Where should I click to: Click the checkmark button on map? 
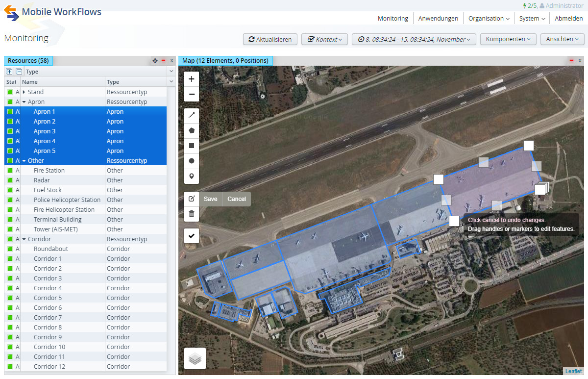(192, 236)
